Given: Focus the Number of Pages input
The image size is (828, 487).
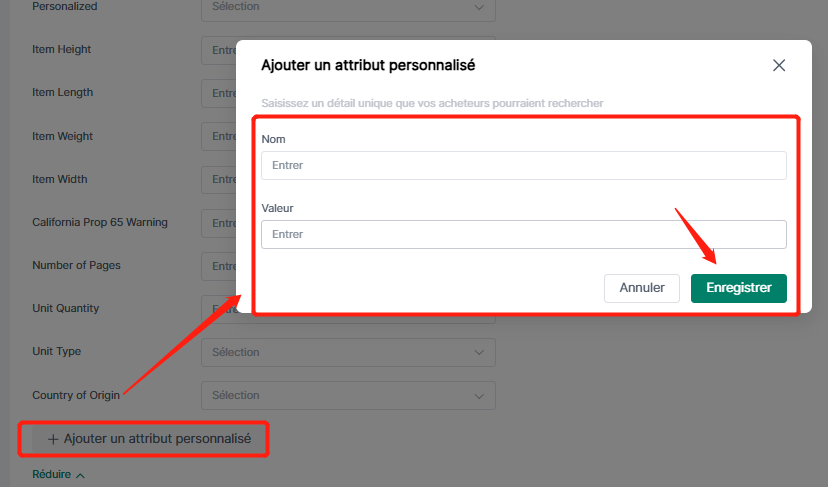Looking at the screenshot, I should 218,266.
